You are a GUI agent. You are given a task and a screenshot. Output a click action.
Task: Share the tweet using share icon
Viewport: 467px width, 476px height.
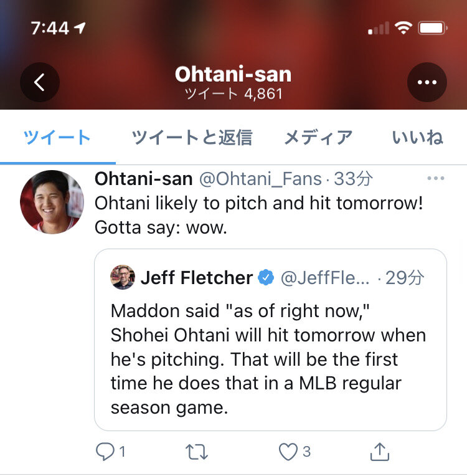point(380,452)
